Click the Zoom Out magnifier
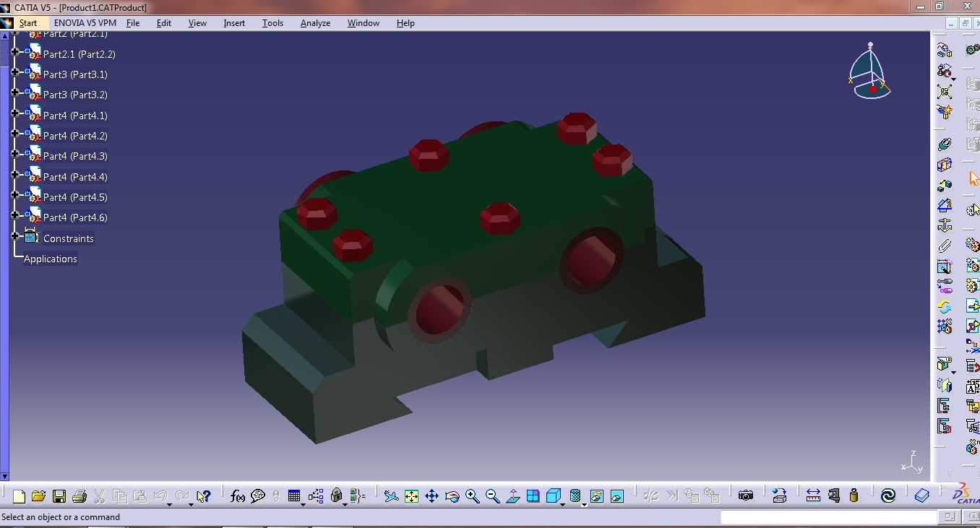Screen dimensions: 980x528 (x=492, y=496)
